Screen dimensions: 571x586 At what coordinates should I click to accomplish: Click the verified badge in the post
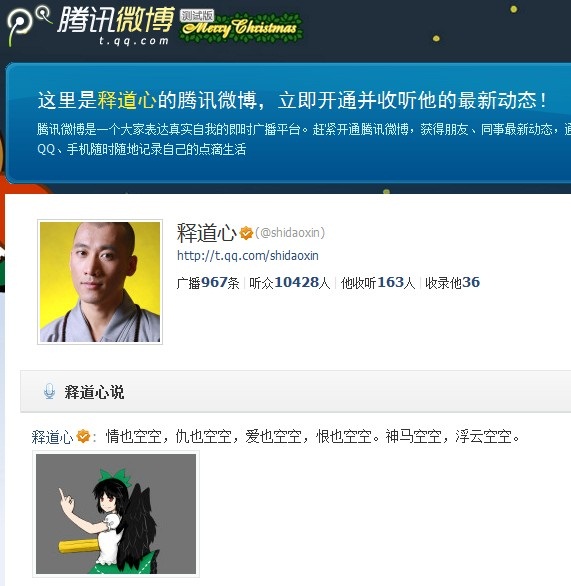click(83, 436)
